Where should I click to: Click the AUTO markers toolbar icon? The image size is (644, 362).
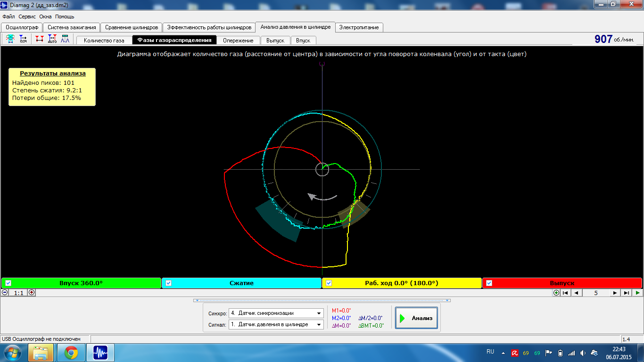(52, 39)
